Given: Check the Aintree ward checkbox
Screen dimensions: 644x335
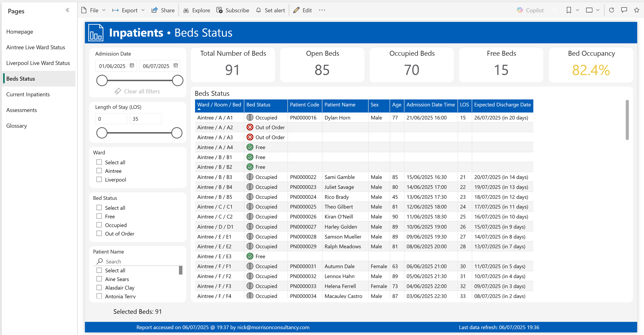Looking at the screenshot, I should (99, 171).
